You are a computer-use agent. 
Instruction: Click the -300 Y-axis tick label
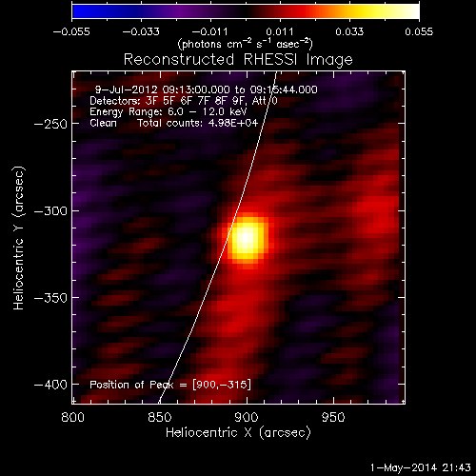pyautogui.click(x=50, y=211)
